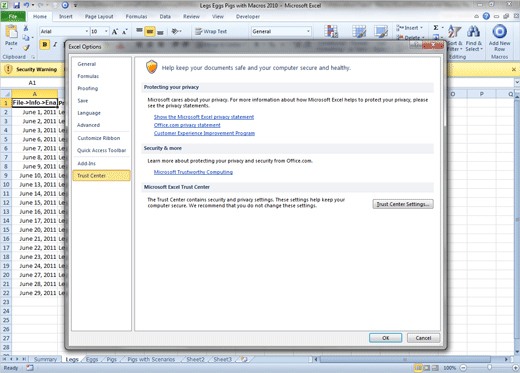Click Cancel in Excel Options dialog
The width and height of the screenshot is (520, 373).
tap(423, 338)
